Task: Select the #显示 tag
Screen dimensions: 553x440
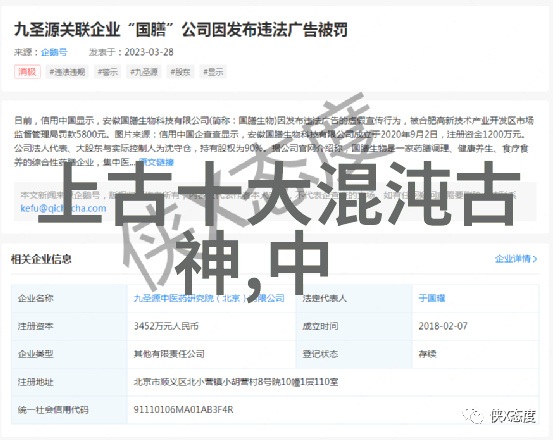Action: pyautogui.click(x=213, y=72)
